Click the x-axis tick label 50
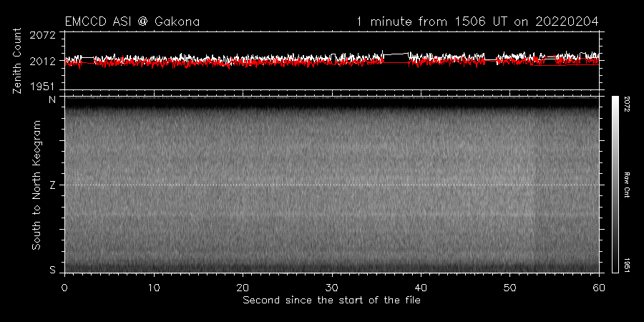Viewport: 644px width, 322px height. pos(509,288)
